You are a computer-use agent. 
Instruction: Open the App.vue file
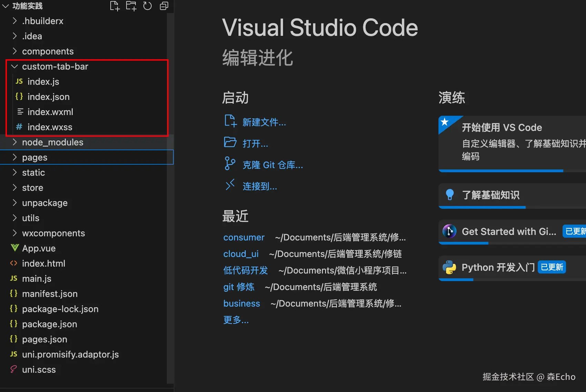(39, 248)
